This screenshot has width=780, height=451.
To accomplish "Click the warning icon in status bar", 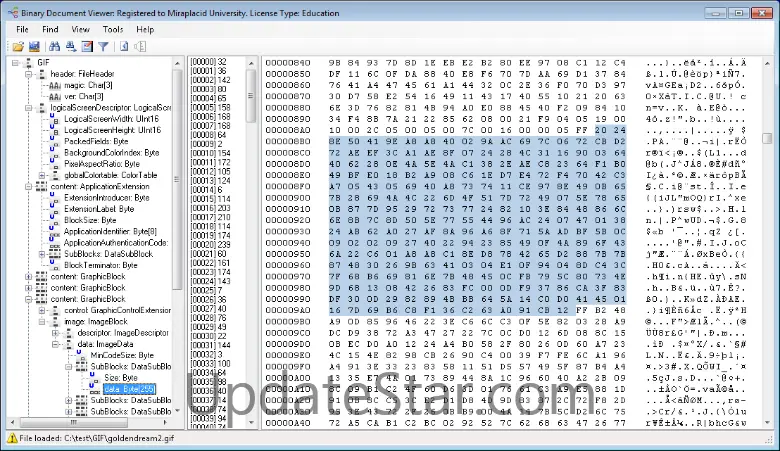I will pyautogui.click(x=12, y=438).
